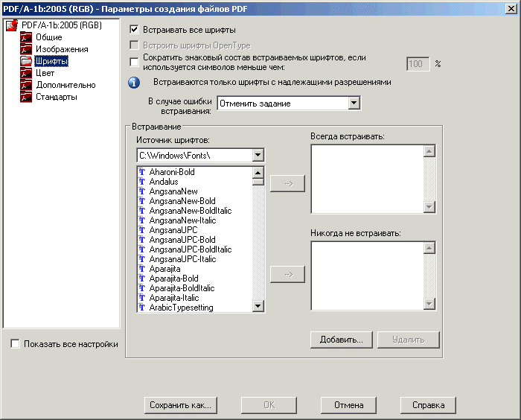Click the PDF/A-1b:2005 (RGB) root icon
The image size is (521, 420).
[x=12, y=25]
